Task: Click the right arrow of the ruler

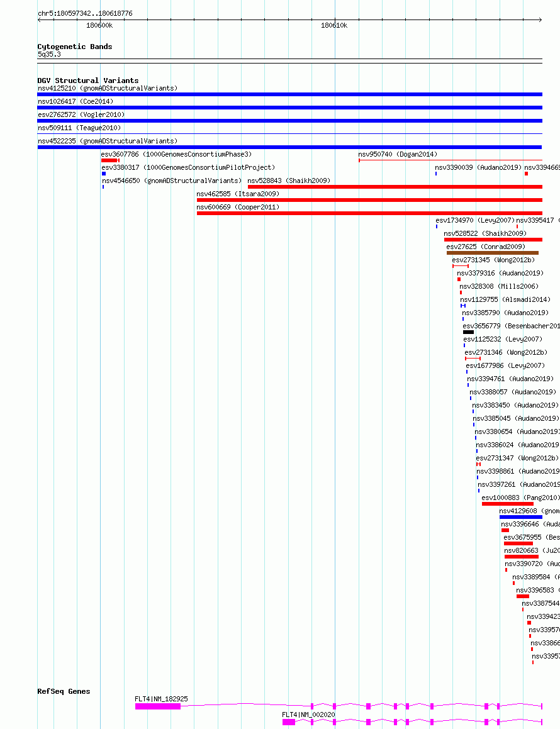Action: (540, 20)
